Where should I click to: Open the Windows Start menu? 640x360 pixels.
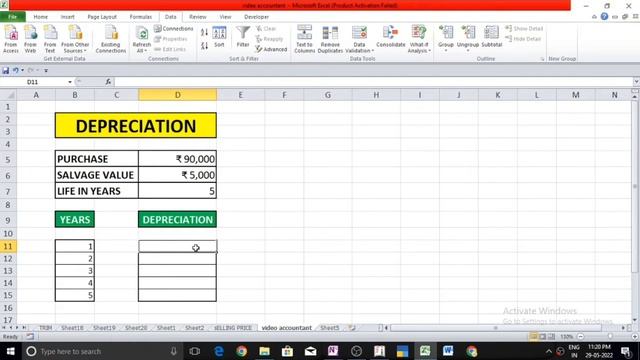click(x=10, y=351)
